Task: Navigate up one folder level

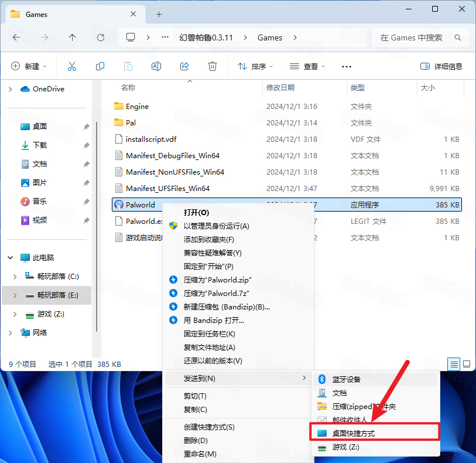Action: pos(72,38)
